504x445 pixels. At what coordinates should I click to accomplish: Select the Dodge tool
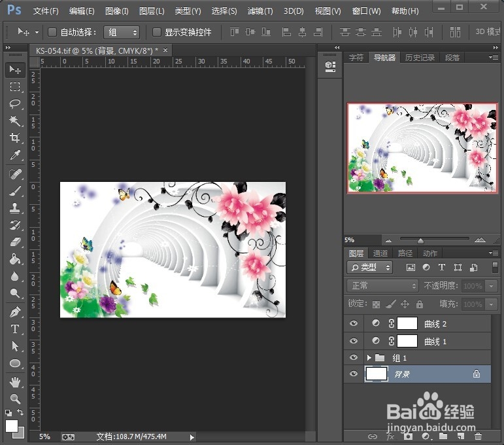(15, 293)
